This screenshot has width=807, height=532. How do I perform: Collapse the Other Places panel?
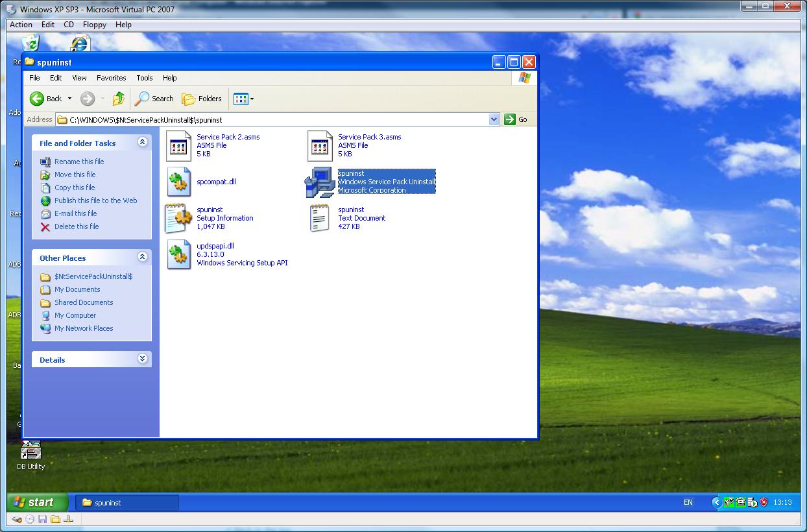pos(142,258)
